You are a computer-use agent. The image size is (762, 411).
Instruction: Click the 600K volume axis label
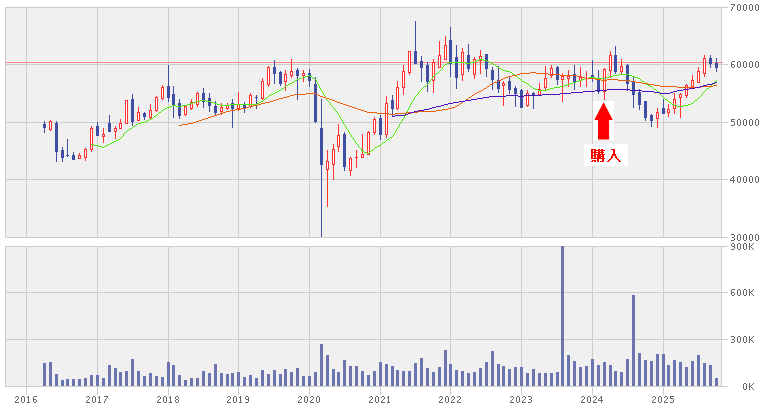click(x=744, y=293)
